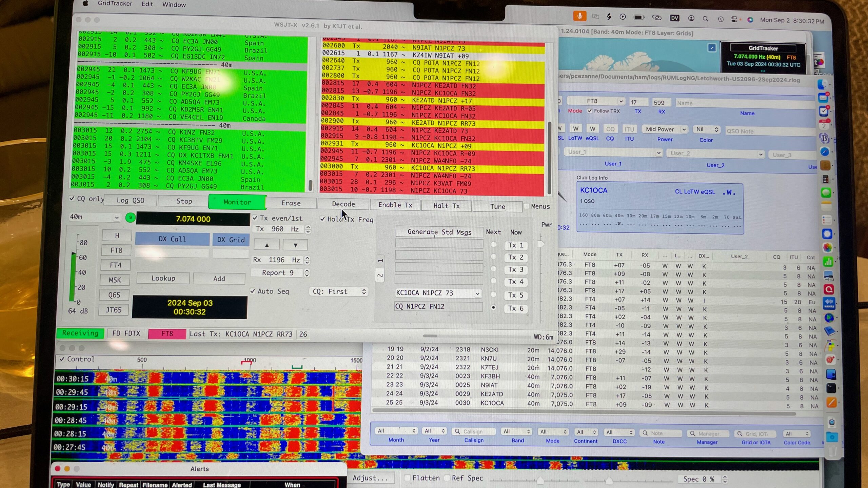868x488 pixels.
Task: Open the Edit menu
Action: pos(147,4)
